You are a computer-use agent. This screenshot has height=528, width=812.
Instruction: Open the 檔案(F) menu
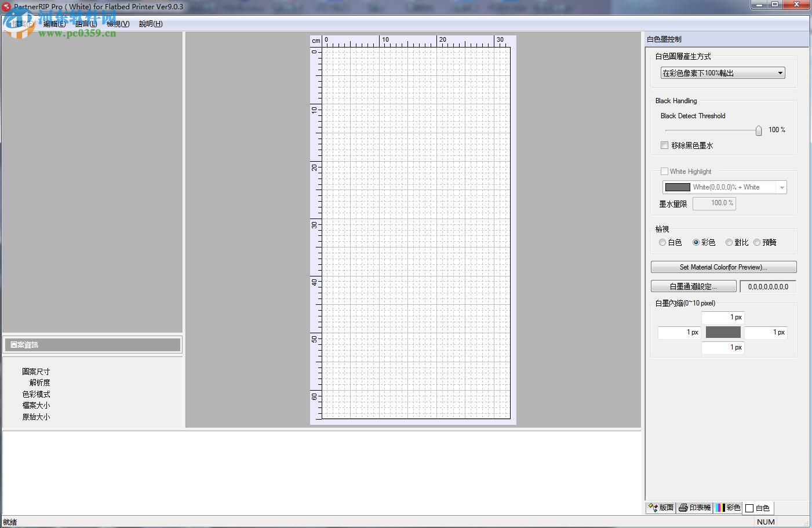pyautogui.click(x=22, y=24)
